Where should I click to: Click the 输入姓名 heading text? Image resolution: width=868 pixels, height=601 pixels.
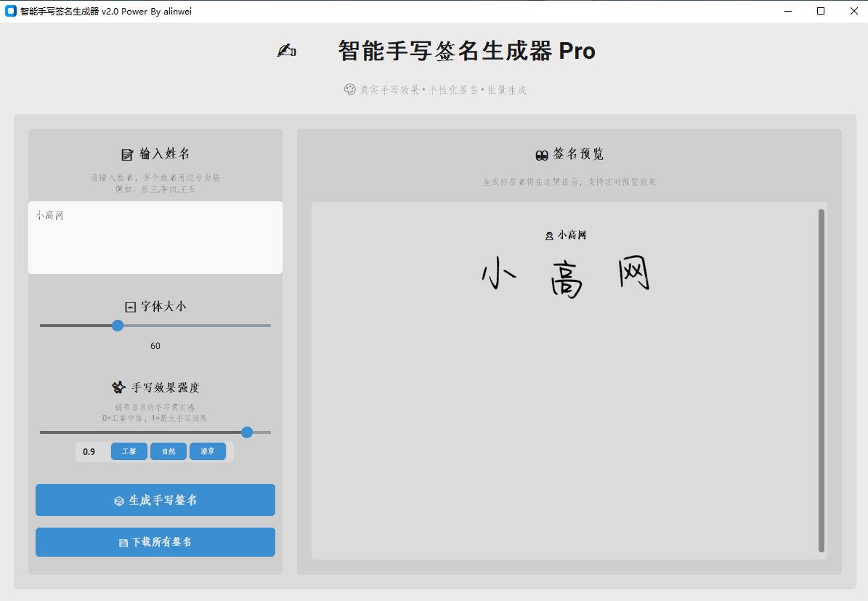point(164,153)
